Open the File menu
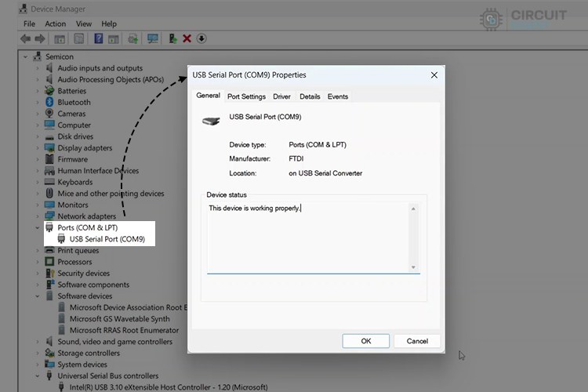The height and width of the screenshot is (392, 588). [29, 24]
